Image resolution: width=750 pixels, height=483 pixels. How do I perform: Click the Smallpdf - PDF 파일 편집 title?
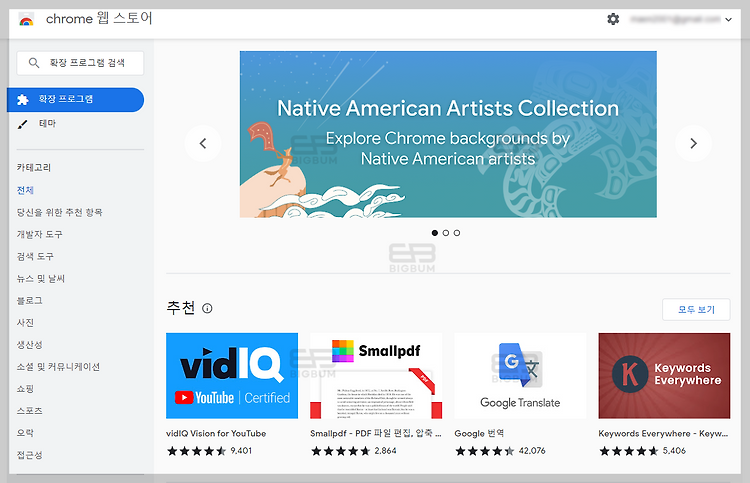pos(375,433)
